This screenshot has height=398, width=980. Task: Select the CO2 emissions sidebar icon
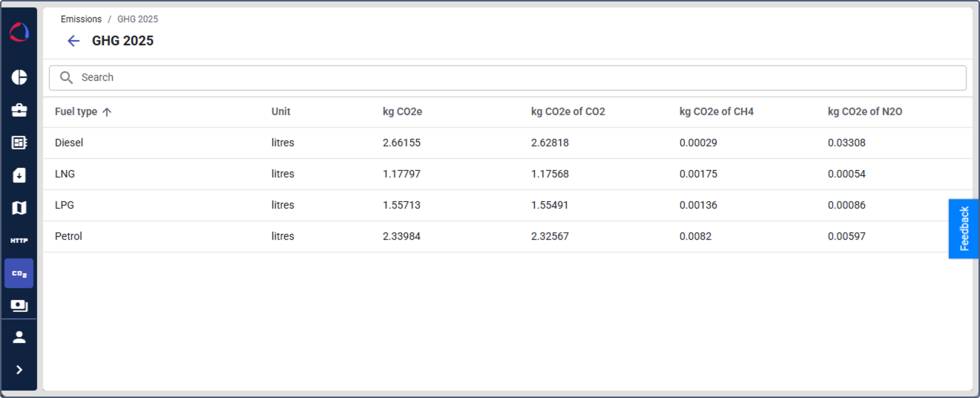[x=19, y=273]
